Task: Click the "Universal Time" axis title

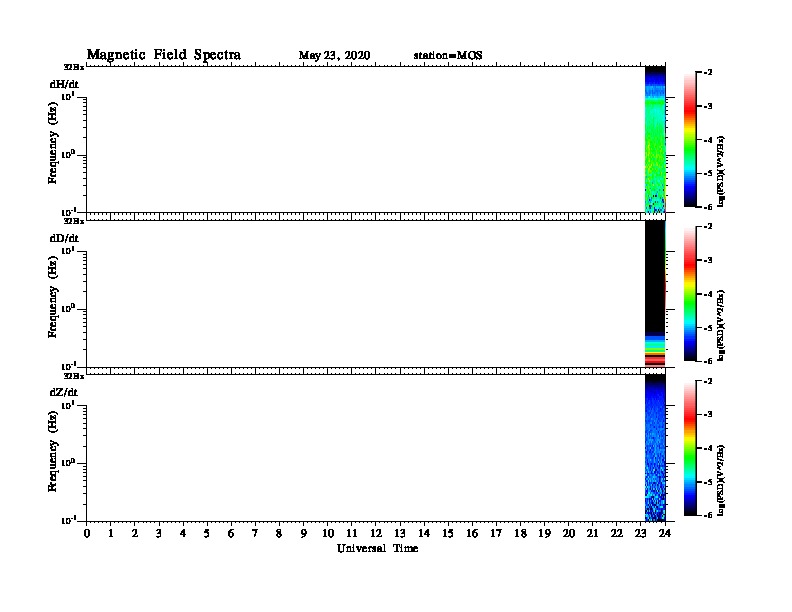Action: coord(377,548)
